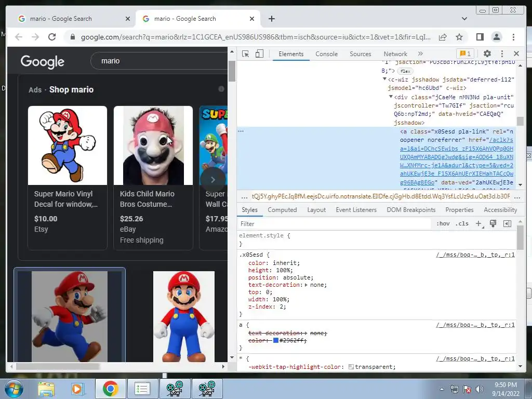This screenshot has width=532, height=399.
Task: View site information lock icon
Action: click(x=73, y=37)
